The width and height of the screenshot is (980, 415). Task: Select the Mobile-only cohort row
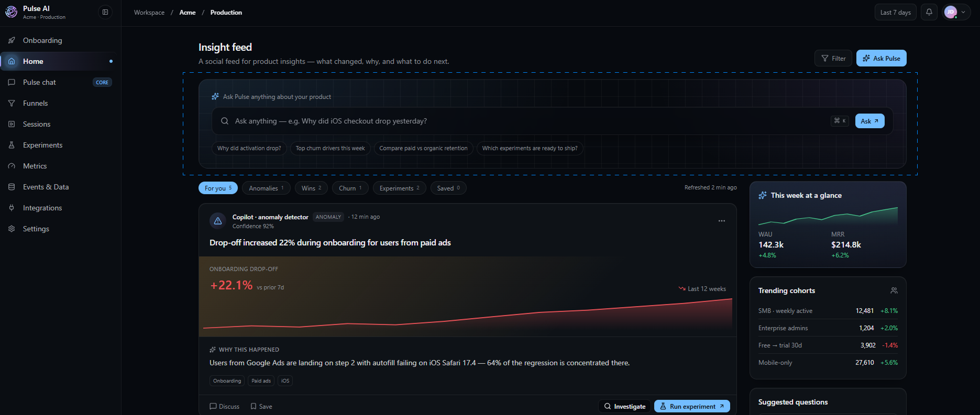[828, 363]
